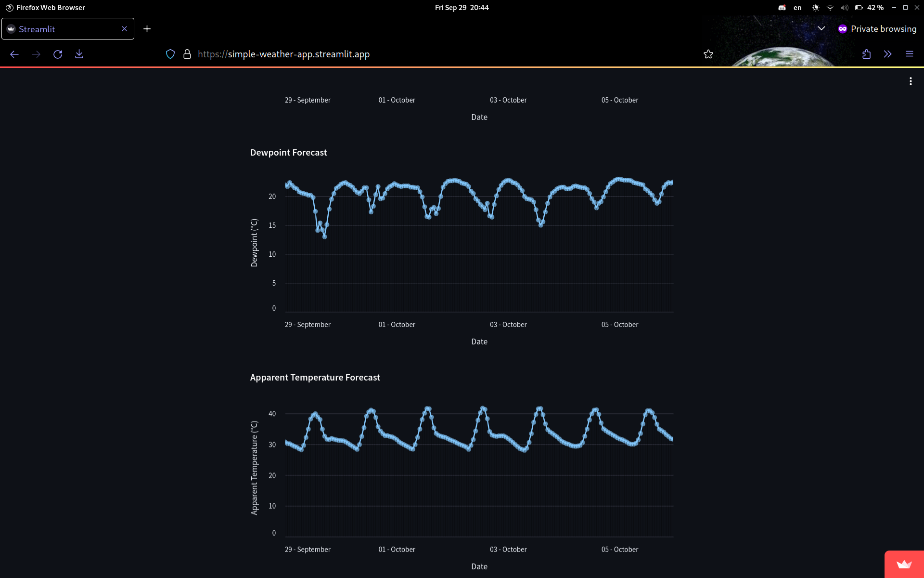924x578 pixels.
Task: Expand the list all tabs dropdown
Action: coord(821,28)
